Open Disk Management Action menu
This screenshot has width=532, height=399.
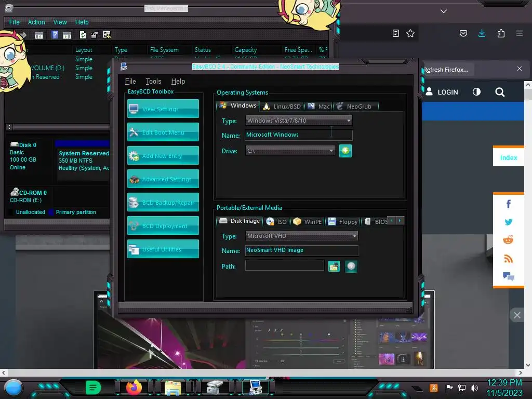pos(36,22)
